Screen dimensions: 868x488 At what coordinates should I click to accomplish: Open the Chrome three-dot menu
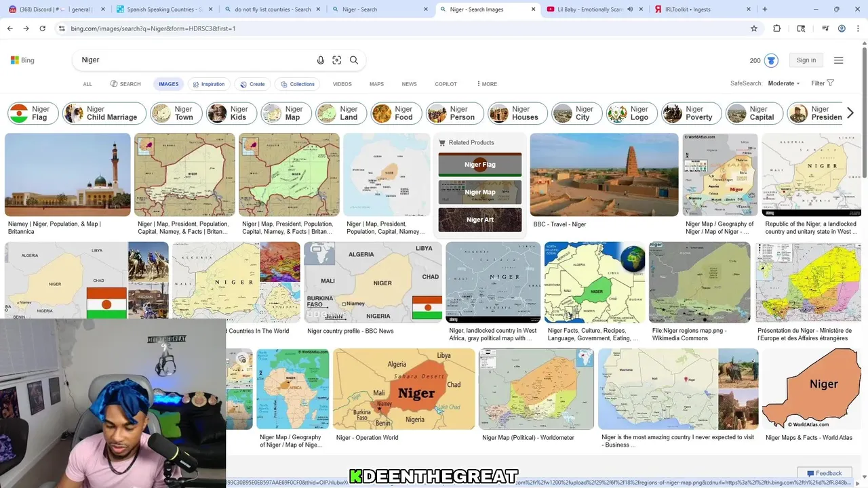858,28
